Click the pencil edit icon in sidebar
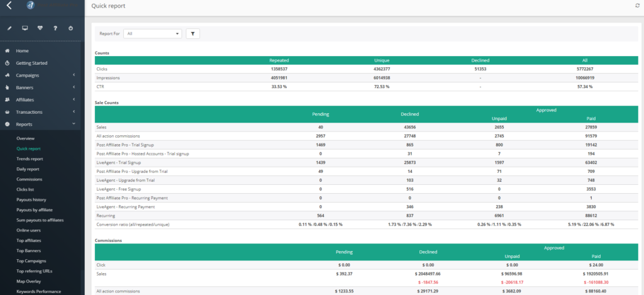The image size is (644, 295). [9, 28]
